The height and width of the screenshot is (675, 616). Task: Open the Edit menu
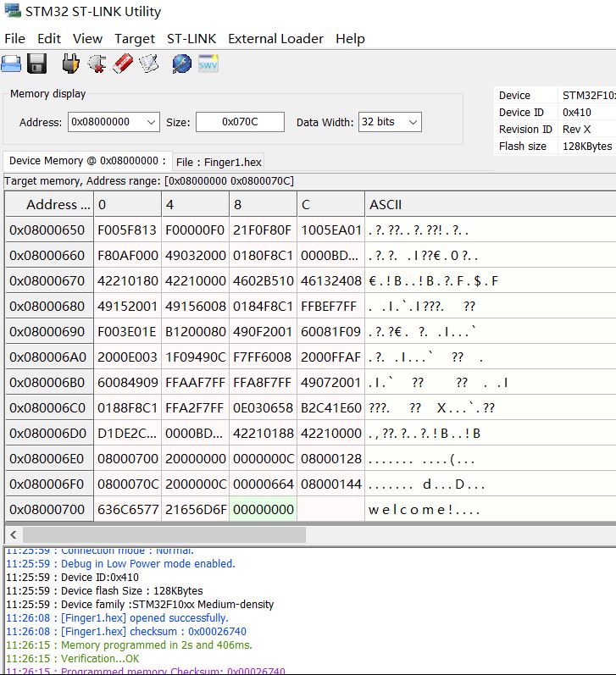[x=48, y=39]
